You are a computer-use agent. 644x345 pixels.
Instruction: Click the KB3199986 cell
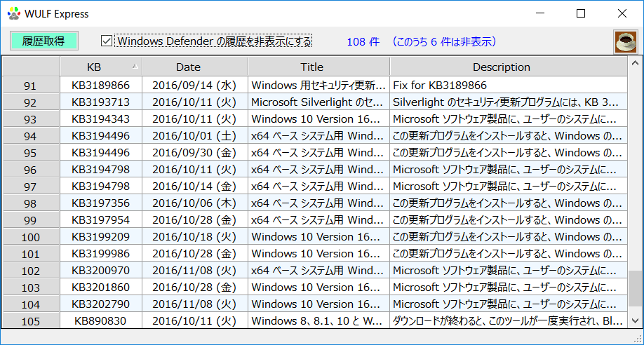[101, 253]
